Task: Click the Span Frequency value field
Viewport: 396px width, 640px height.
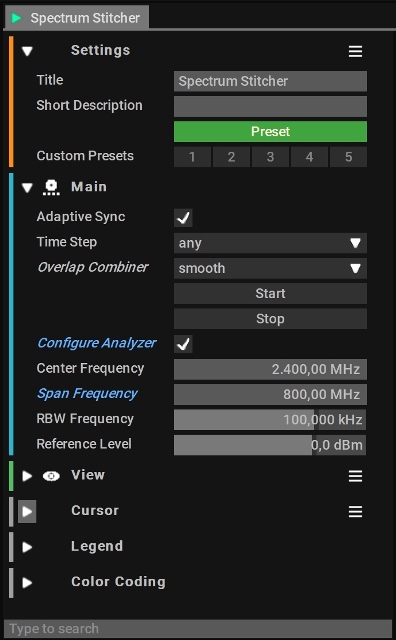Action: pos(270,395)
